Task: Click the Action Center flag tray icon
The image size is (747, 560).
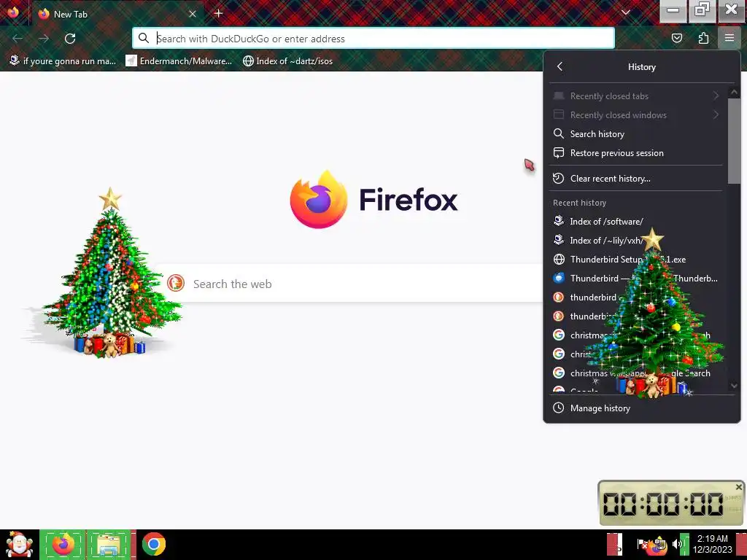Action: pyautogui.click(x=642, y=544)
